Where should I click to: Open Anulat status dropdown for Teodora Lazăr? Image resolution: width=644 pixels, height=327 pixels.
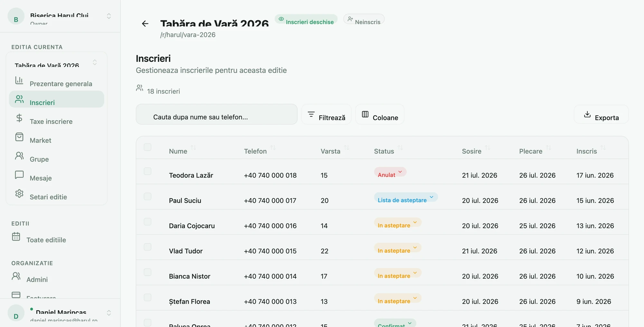tap(390, 172)
